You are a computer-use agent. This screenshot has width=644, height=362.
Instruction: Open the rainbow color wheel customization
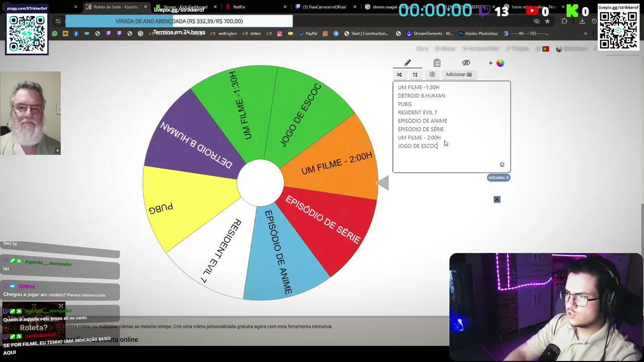tap(500, 63)
